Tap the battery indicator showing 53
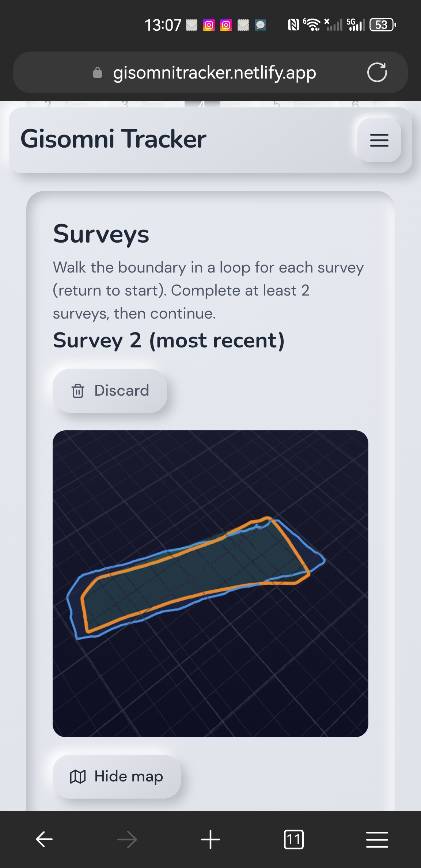This screenshot has width=421, height=868. coord(381,24)
